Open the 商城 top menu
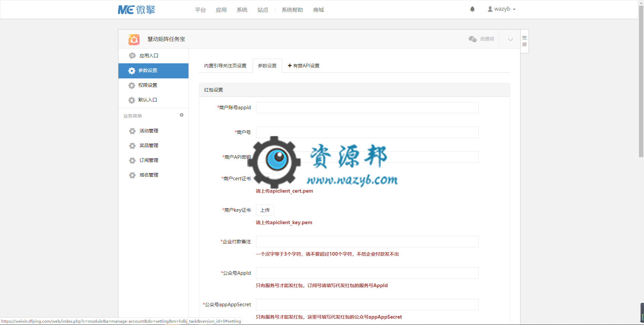Viewport: 644px width, 325px height. click(318, 10)
